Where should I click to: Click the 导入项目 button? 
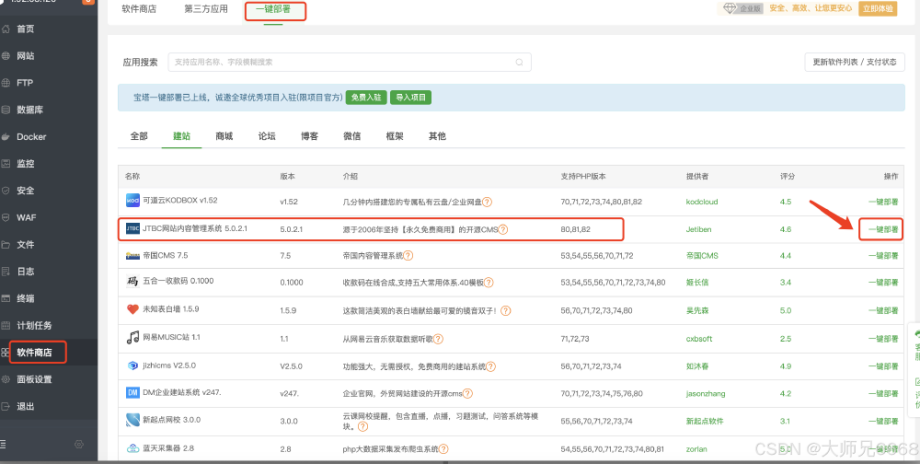click(x=411, y=97)
